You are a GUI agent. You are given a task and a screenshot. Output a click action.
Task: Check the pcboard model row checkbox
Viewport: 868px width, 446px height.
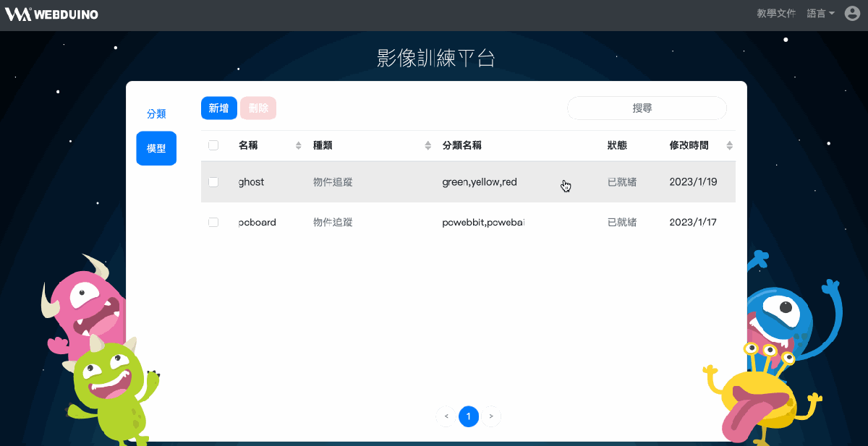tap(213, 223)
